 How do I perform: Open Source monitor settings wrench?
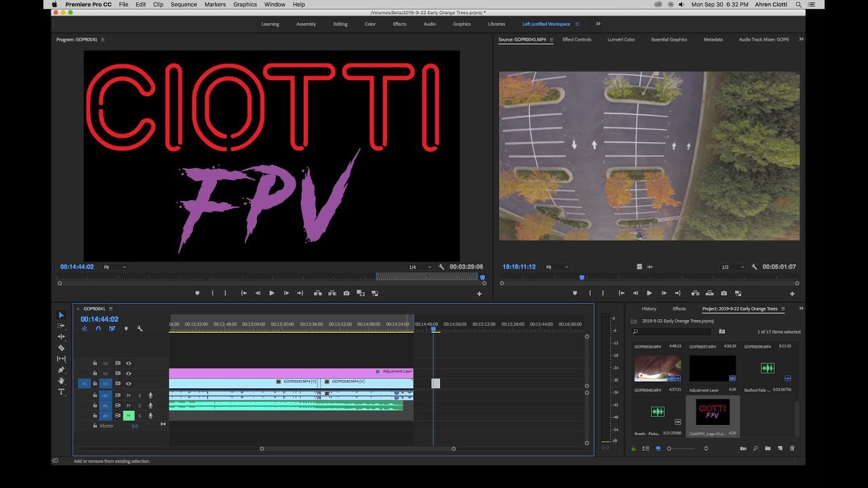coord(754,267)
